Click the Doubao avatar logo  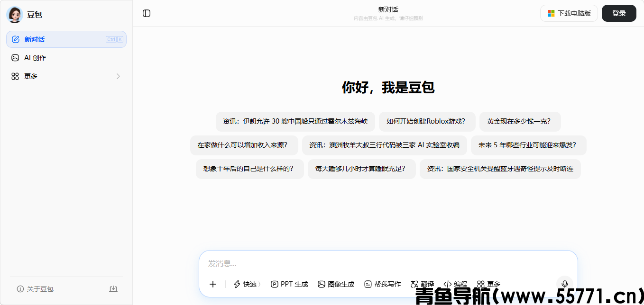point(15,15)
